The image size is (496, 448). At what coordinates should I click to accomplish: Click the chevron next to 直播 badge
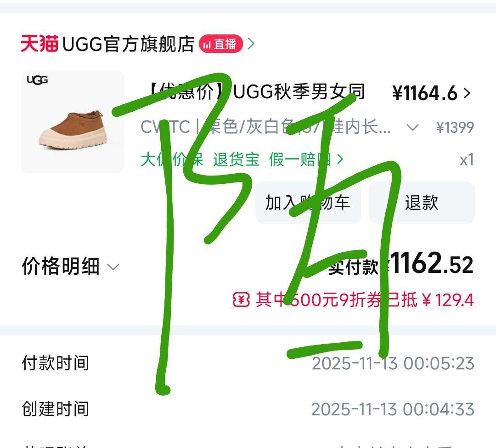pyautogui.click(x=251, y=44)
